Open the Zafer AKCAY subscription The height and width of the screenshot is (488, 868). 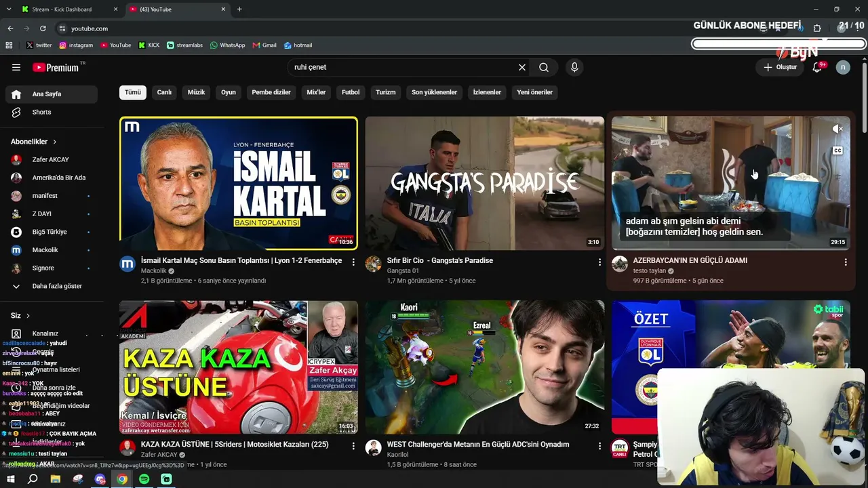52,159
